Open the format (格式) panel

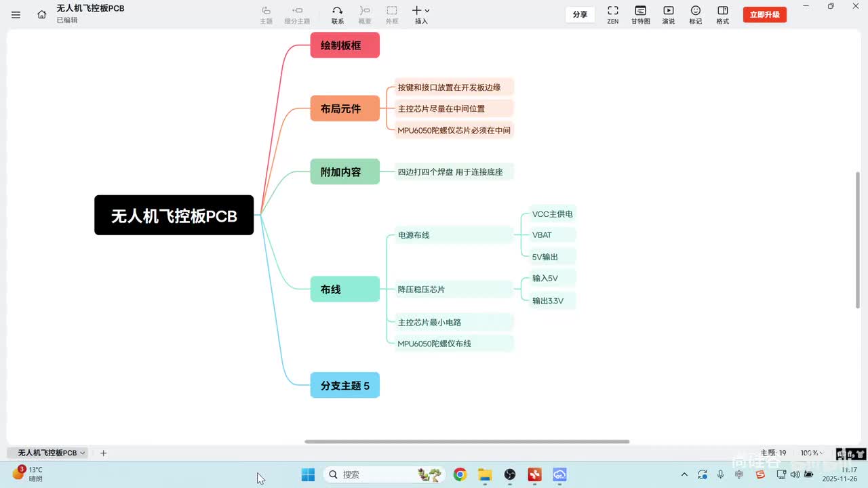723,14
